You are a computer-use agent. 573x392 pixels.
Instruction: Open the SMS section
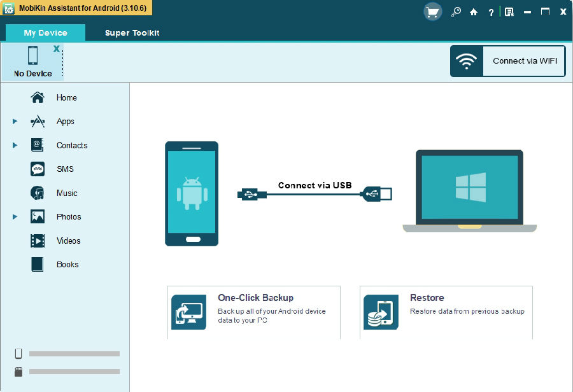click(65, 169)
